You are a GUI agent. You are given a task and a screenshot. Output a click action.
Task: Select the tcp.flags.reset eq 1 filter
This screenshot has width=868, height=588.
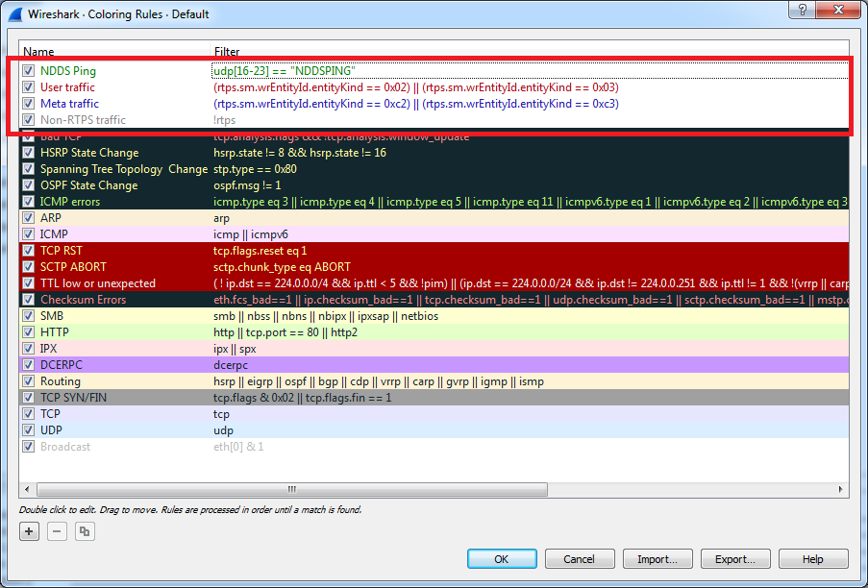click(x=260, y=251)
